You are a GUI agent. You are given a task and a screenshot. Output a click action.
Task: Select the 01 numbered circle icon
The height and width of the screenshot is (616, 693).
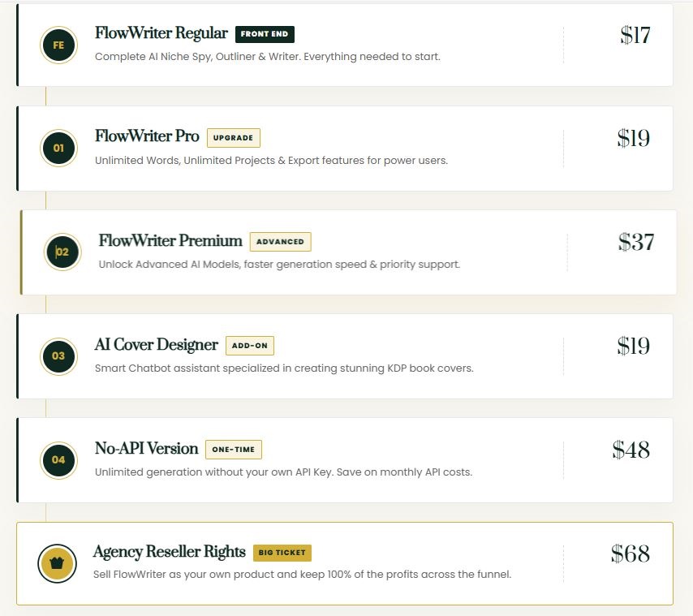click(58, 149)
